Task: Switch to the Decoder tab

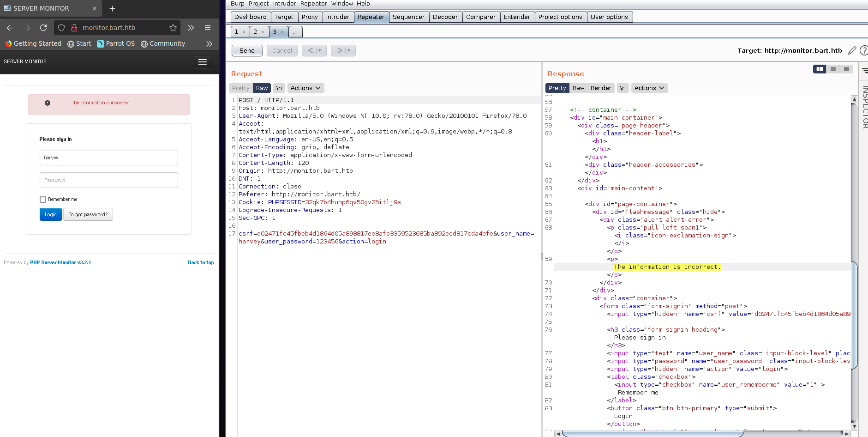Action: tap(445, 17)
